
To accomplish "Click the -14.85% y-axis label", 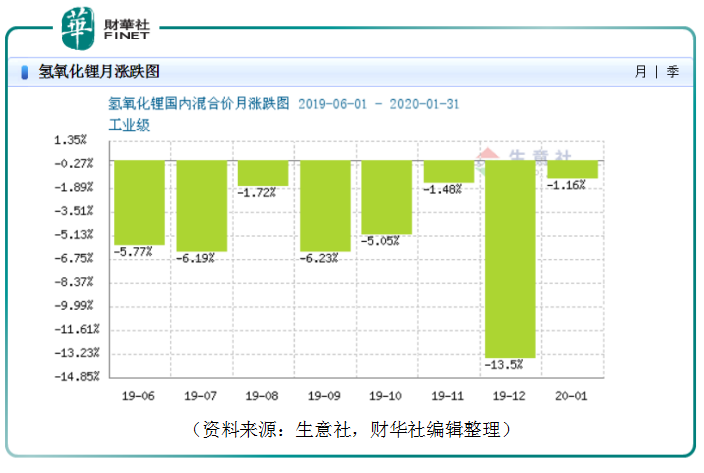I will 77,377.
